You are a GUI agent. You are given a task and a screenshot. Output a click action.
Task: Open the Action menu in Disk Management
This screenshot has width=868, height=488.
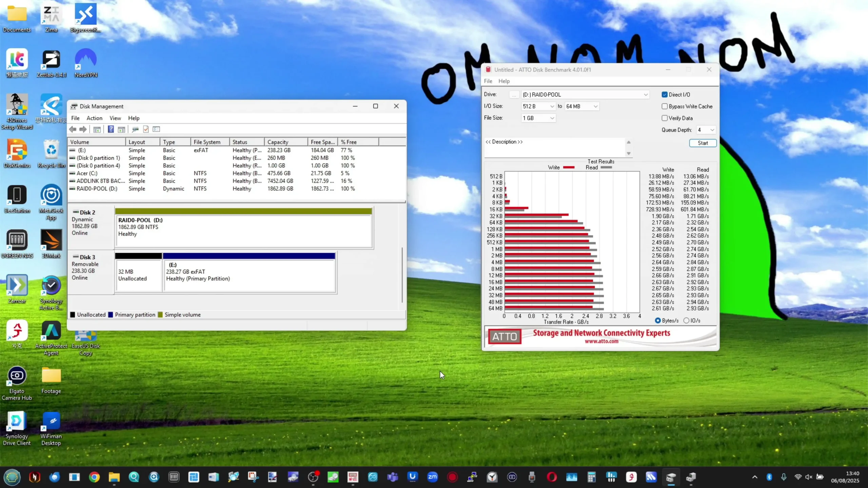pos(94,118)
